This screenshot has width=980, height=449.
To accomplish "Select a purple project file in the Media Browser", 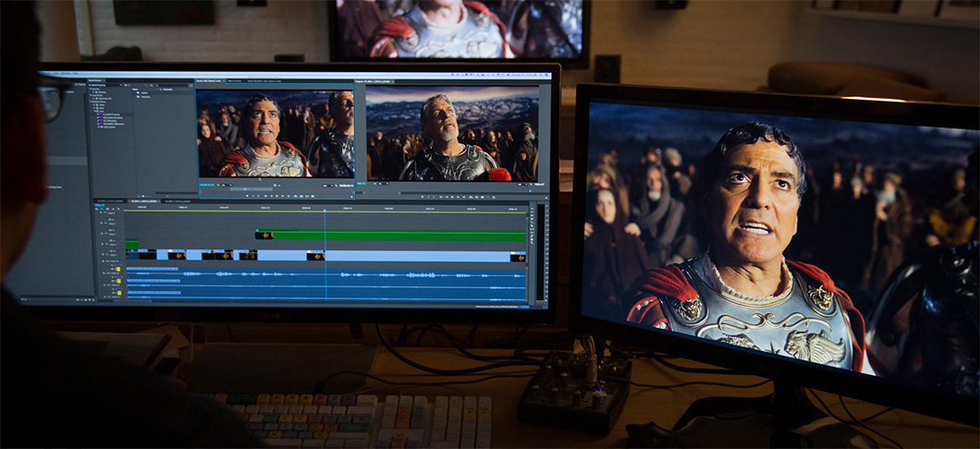I will 106,115.
